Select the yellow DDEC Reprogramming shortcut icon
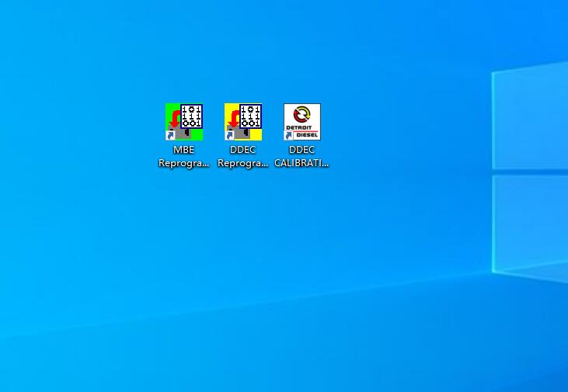 242,122
